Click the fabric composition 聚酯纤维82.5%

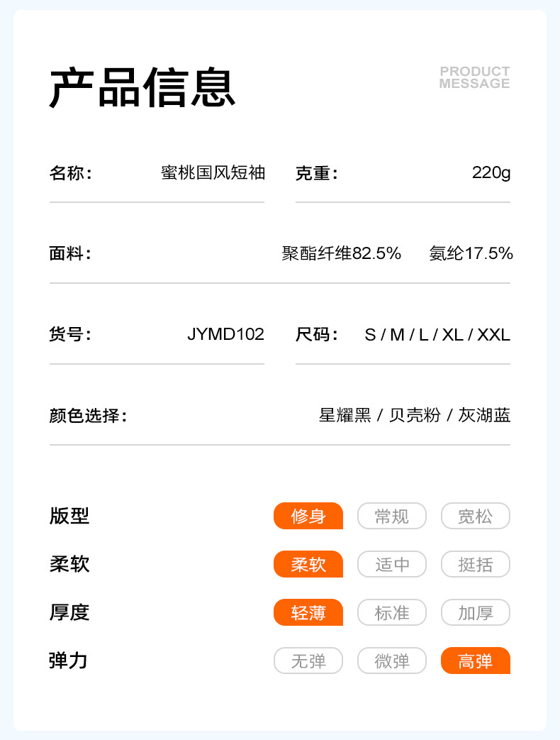pyautogui.click(x=342, y=253)
